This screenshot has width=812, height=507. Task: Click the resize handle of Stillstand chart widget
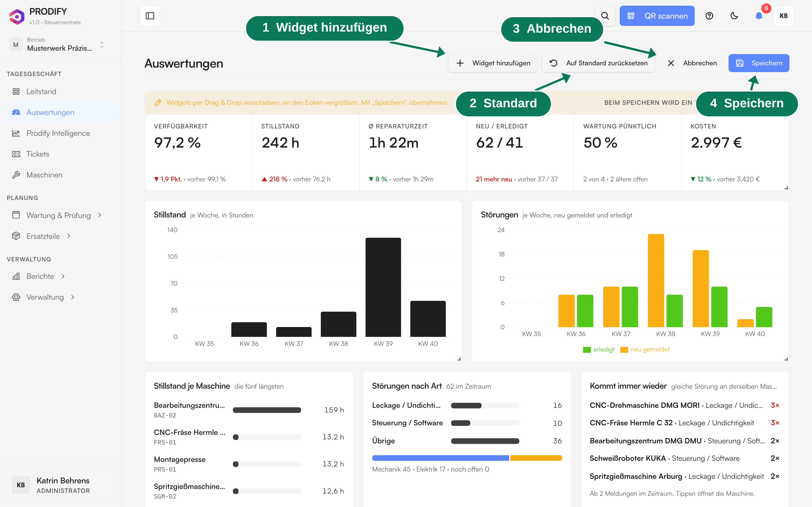459,359
